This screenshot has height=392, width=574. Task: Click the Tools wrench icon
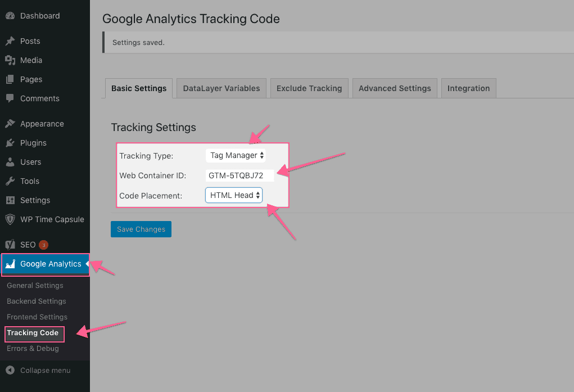[10, 181]
